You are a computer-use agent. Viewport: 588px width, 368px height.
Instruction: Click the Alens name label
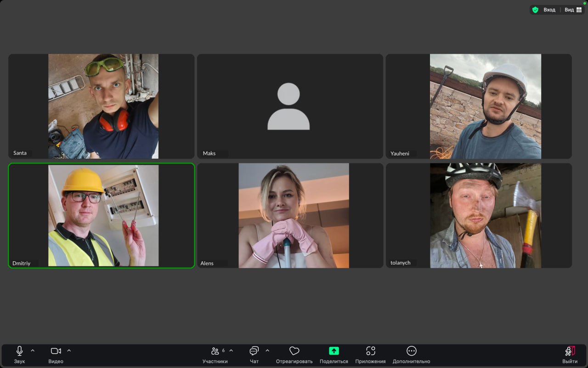click(x=207, y=263)
